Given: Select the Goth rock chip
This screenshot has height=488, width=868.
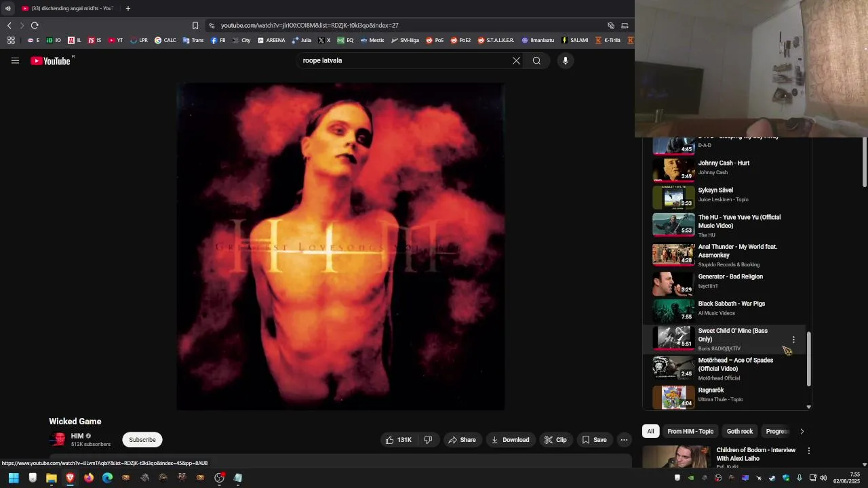Looking at the screenshot, I should point(740,432).
